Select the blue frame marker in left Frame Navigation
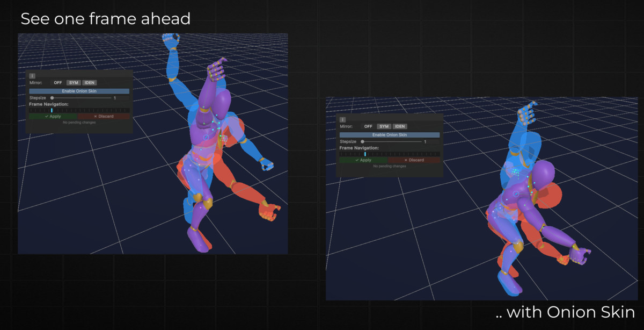This screenshot has width=644, height=330. [x=52, y=110]
